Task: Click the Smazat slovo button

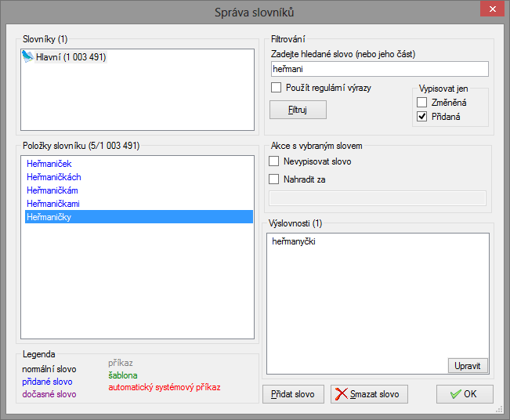Action: (x=369, y=394)
